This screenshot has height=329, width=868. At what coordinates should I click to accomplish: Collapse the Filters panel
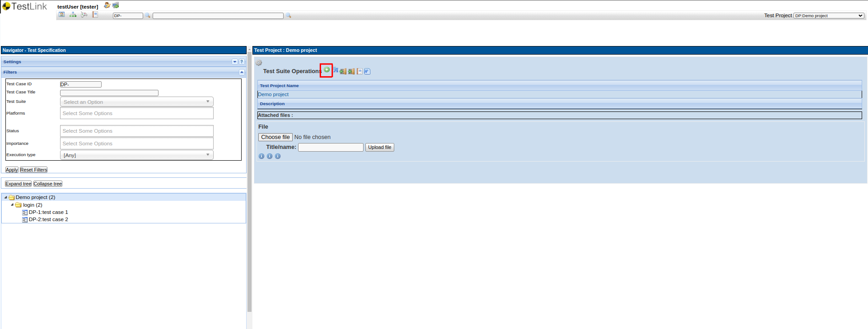(242, 72)
